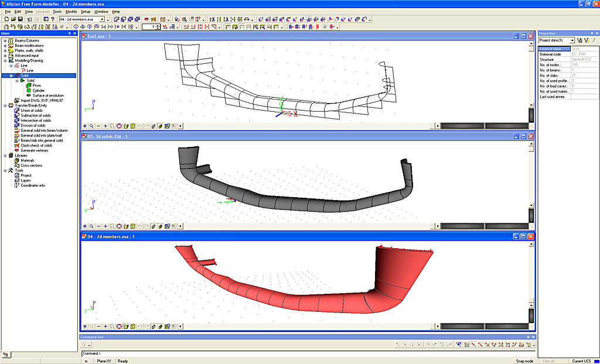Select Cross-sections under Libraries

32,166
